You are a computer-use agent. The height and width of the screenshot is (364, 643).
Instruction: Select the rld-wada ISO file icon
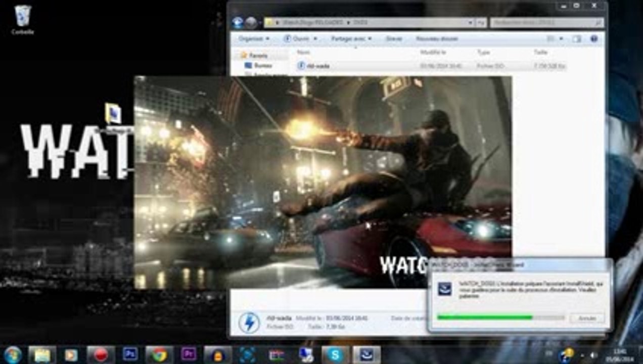tap(301, 65)
